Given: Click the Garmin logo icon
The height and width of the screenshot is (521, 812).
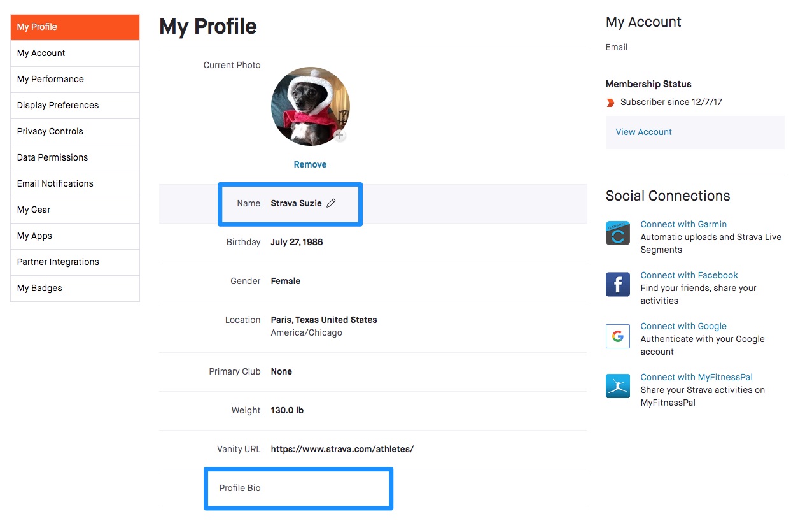Looking at the screenshot, I should coord(618,233).
